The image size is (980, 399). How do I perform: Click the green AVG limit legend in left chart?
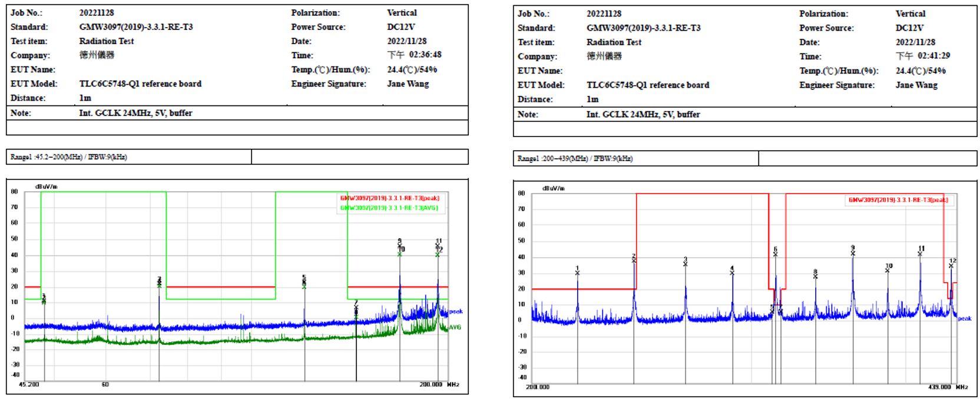click(x=389, y=208)
